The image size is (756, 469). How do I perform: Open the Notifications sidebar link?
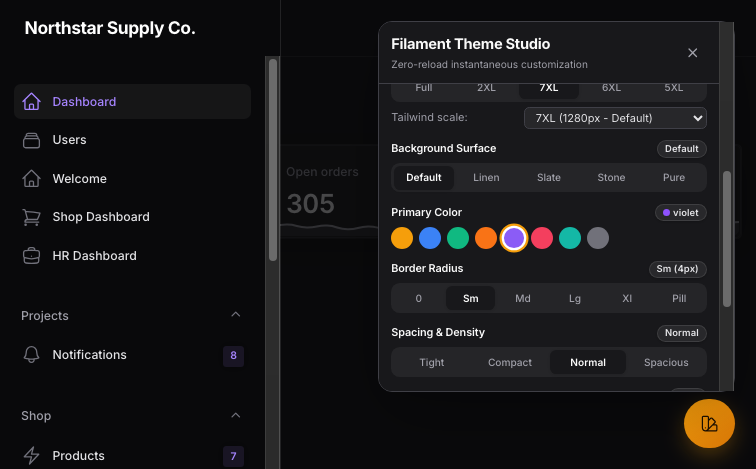coord(133,355)
